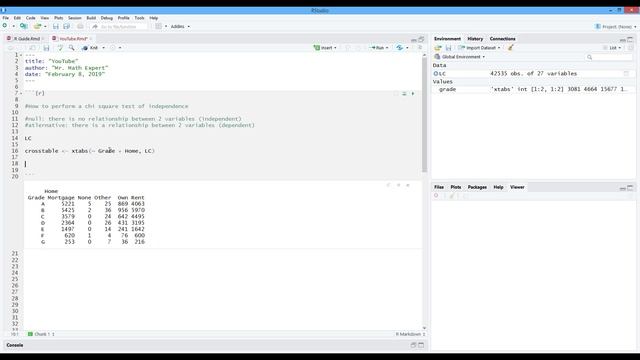Click the Load Workspace folder icon
Viewport: 640px width, 360px height.
[x=438, y=48]
